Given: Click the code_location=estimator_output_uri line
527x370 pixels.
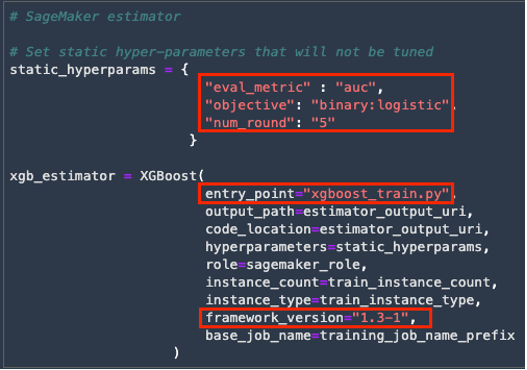Looking at the screenshot, I should coord(347,229).
